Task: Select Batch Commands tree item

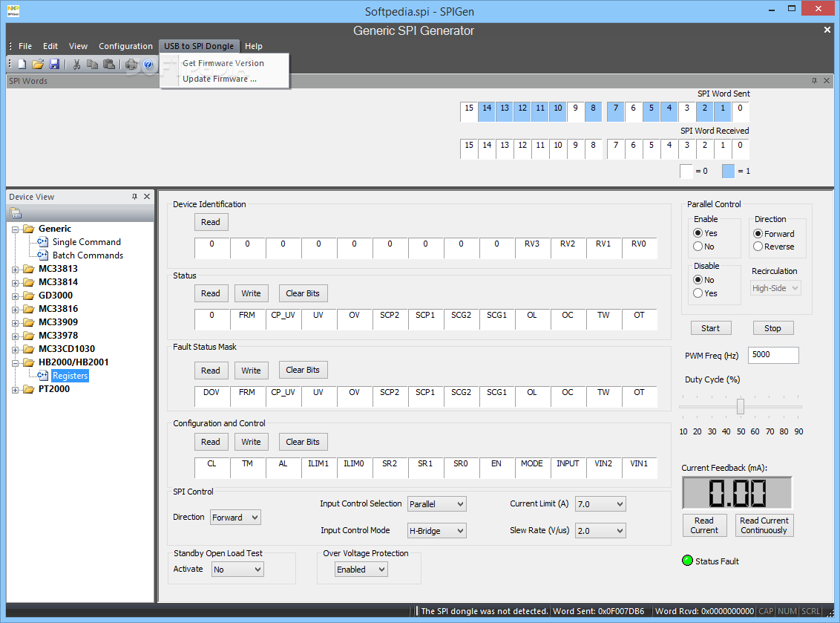Action: tap(88, 255)
